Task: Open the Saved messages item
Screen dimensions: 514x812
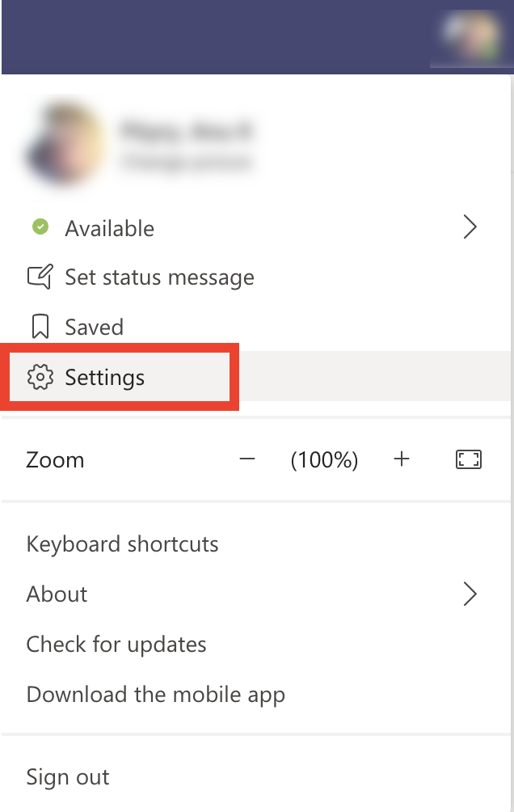Action: point(255,327)
